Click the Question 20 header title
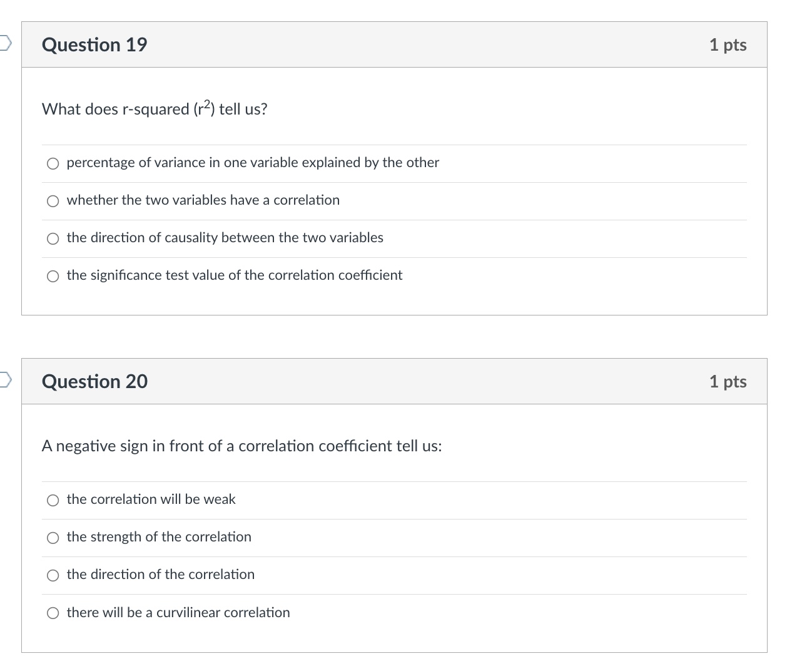Screen dimensions: 812x661 pyautogui.click(x=94, y=381)
